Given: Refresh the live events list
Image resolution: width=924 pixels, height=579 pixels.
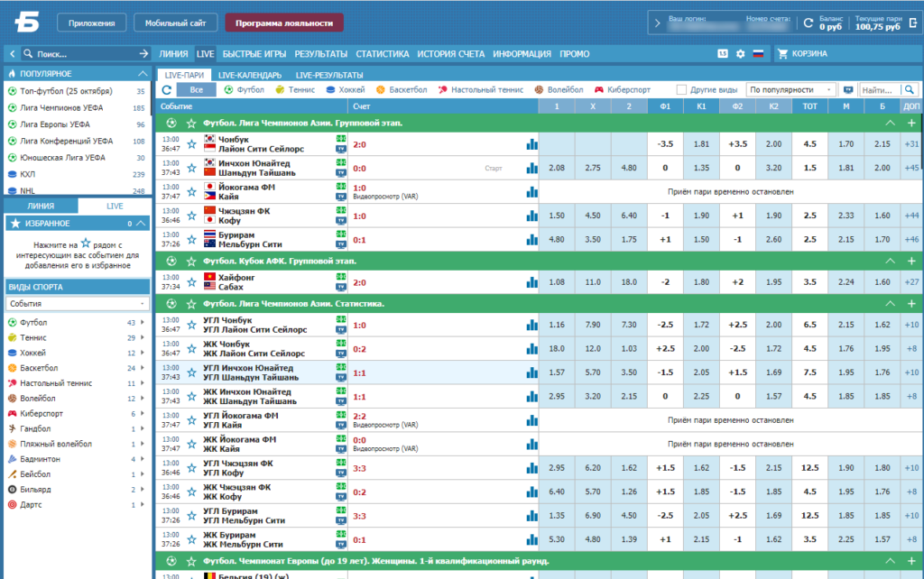Looking at the screenshot, I should coord(167,90).
